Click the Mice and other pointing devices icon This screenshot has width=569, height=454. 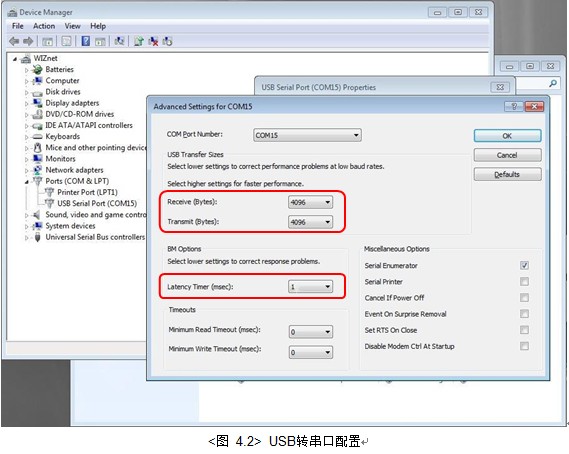[x=37, y=148]
